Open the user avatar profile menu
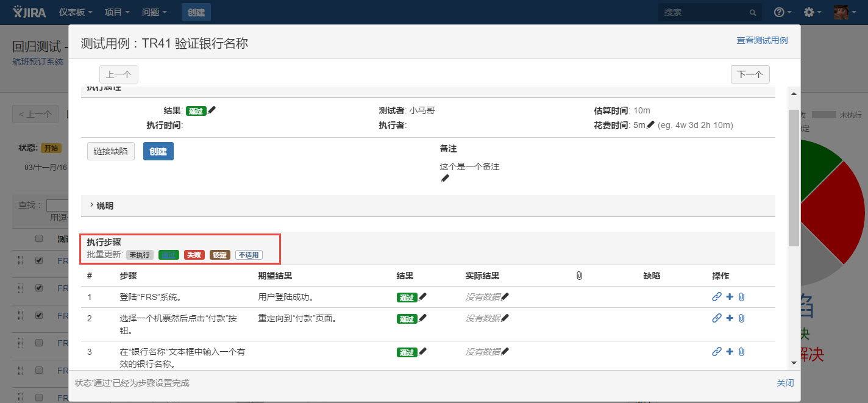This screenshot has width=868, height=403. click(844, 12)
